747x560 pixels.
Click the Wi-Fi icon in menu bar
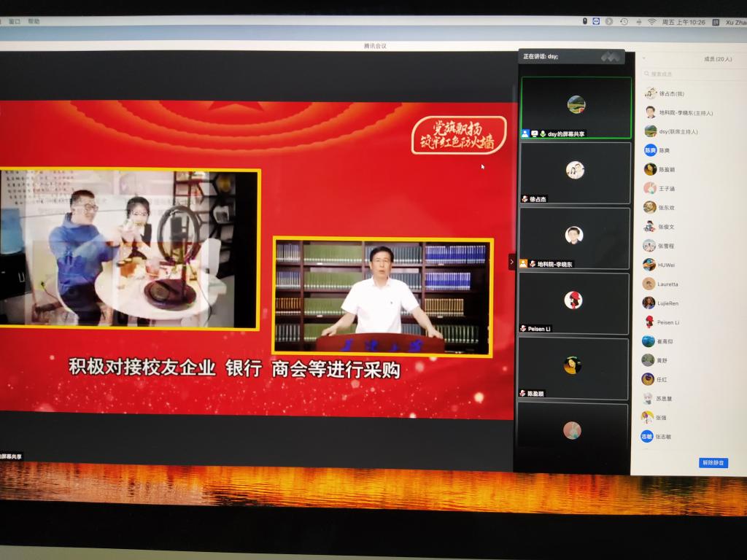coord(651,22)
